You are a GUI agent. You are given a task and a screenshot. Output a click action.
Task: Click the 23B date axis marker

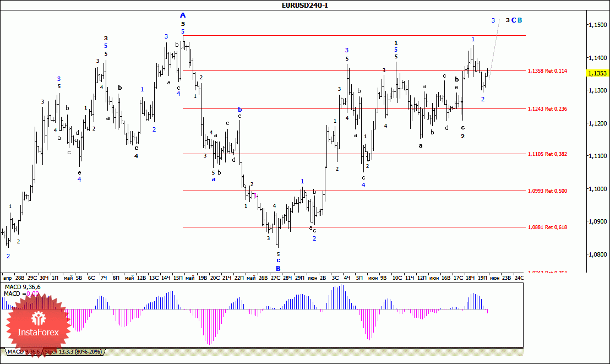tap(506, 278)
